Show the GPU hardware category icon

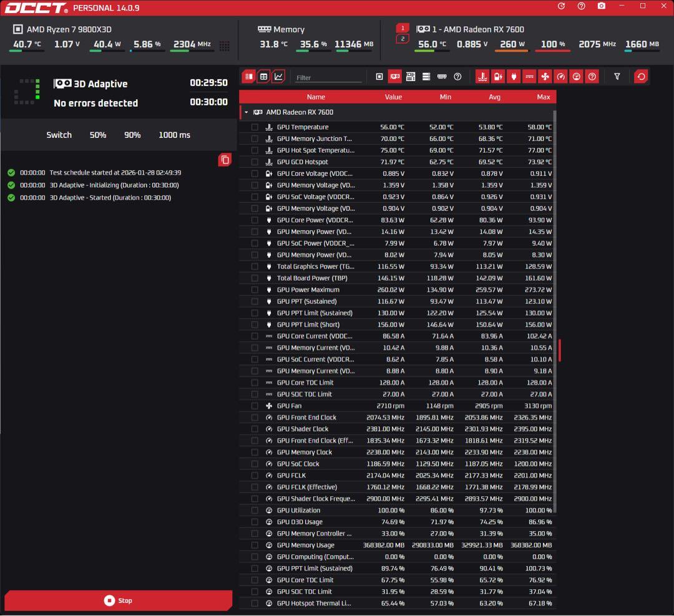395,76
